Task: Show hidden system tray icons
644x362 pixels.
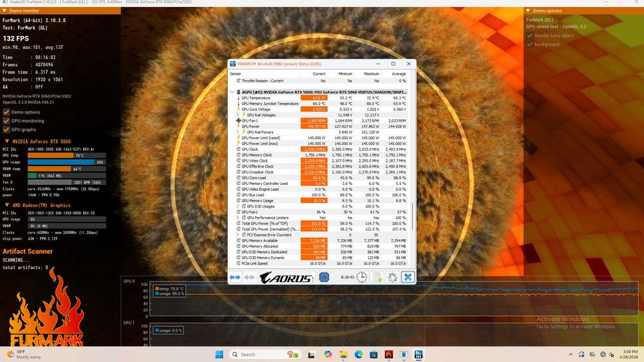Action: [571, 354]
